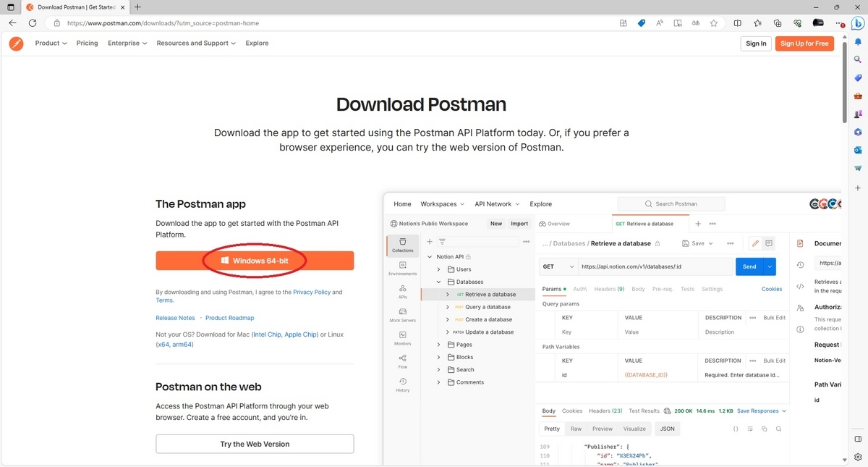Screen dimensions: 868x467
Task: Download Postman for Windows 64-bit
Action: pos(255,261)
